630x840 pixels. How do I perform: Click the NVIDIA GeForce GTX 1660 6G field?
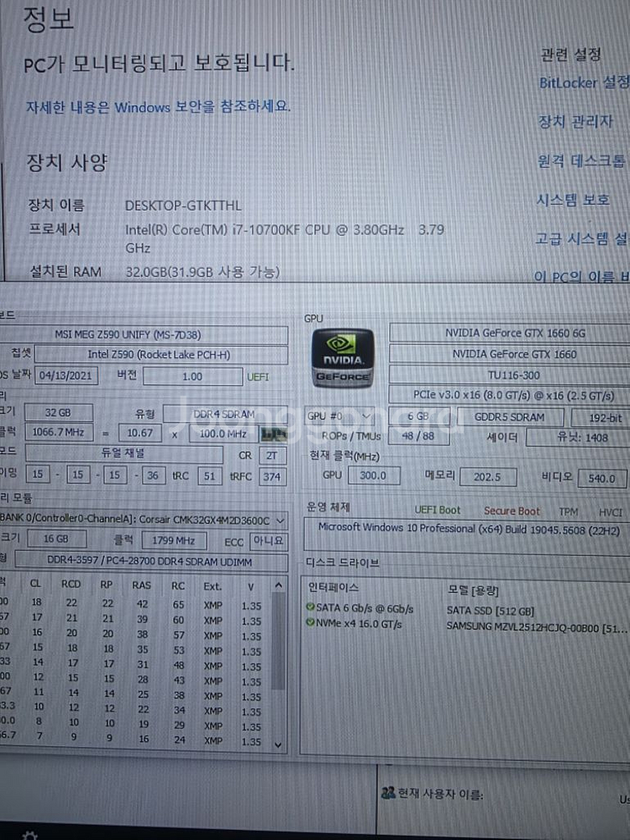tap(510, 333)
